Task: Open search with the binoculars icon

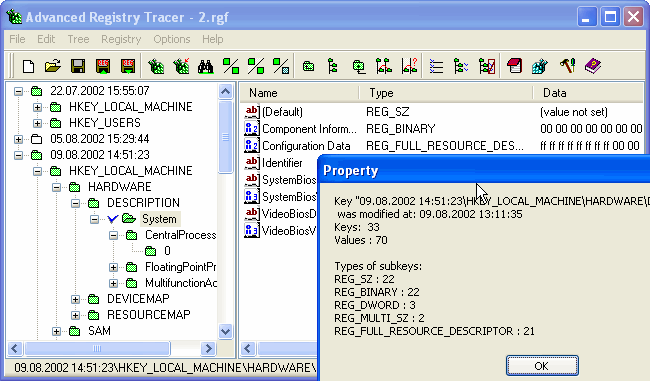Action: pyautogui.click(x=206, y=66)
